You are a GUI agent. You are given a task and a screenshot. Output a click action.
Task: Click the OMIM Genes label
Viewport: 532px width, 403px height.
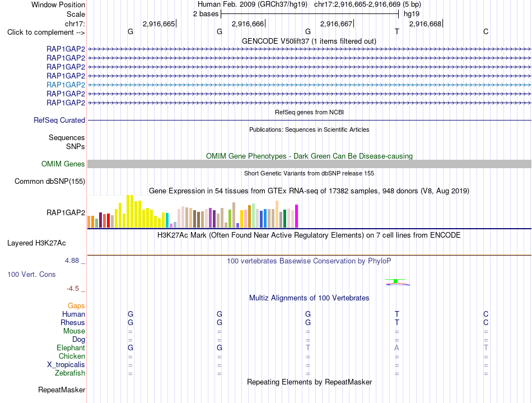click(x=63, y=164)
